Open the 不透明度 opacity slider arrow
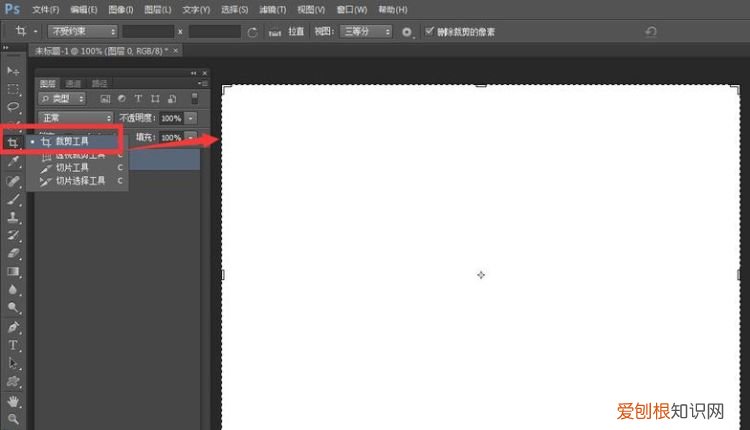 coord(190,118)
